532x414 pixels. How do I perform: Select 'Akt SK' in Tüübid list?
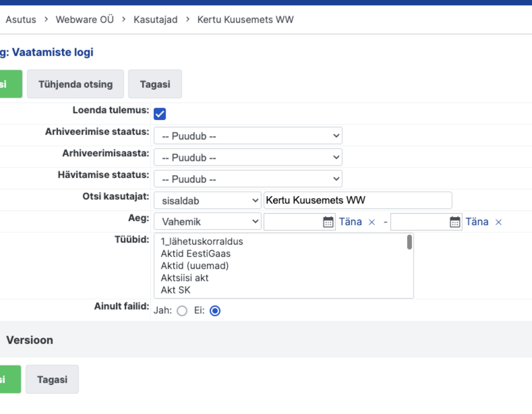coord(176,290)
